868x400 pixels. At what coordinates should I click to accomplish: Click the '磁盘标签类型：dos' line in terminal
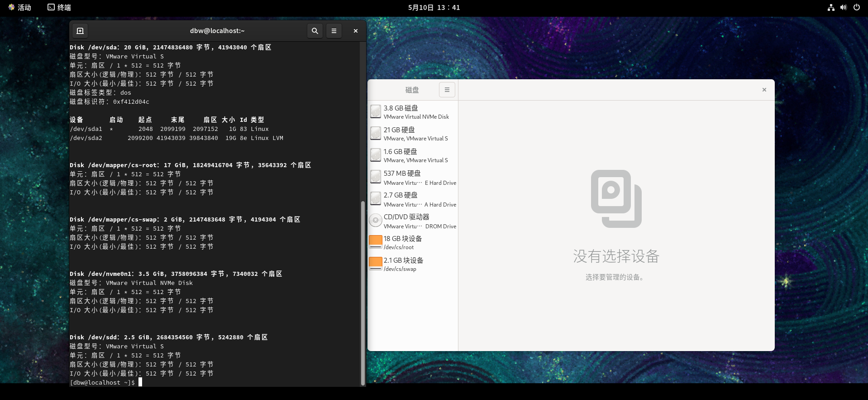[100, 93]
